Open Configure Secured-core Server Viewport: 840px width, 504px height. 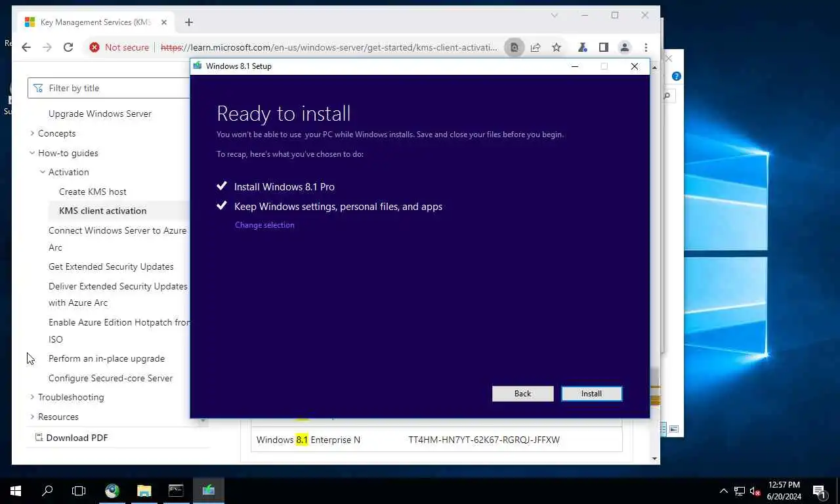coord(110,378)
